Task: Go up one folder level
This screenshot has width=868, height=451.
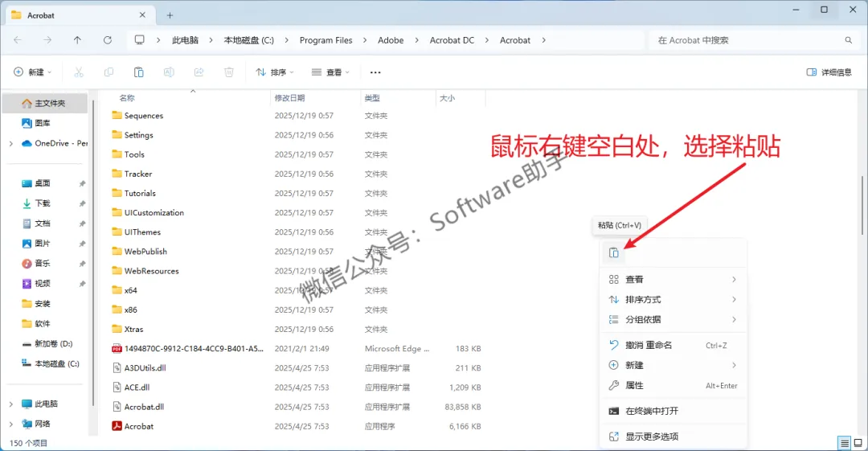Action: point(77,40)
